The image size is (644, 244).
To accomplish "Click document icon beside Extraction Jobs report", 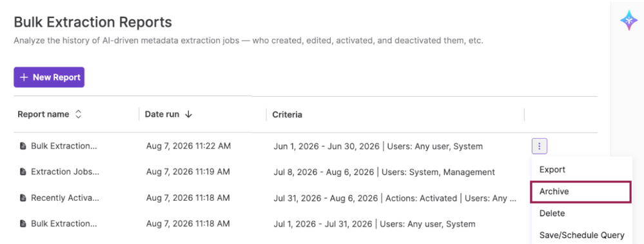I will 23,172.
